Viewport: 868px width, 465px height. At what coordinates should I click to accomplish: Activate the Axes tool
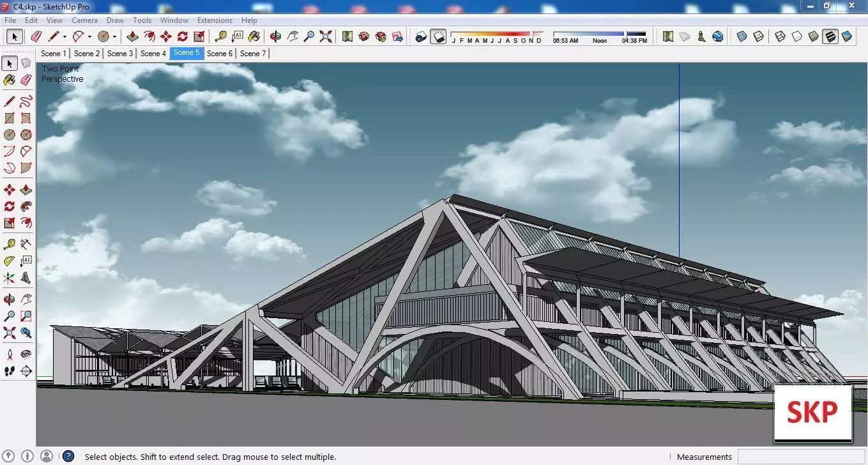click(10, 278)
